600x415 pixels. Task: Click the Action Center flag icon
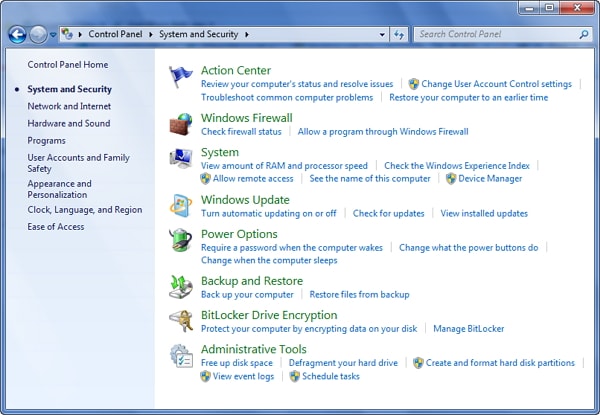coord(181,77)
